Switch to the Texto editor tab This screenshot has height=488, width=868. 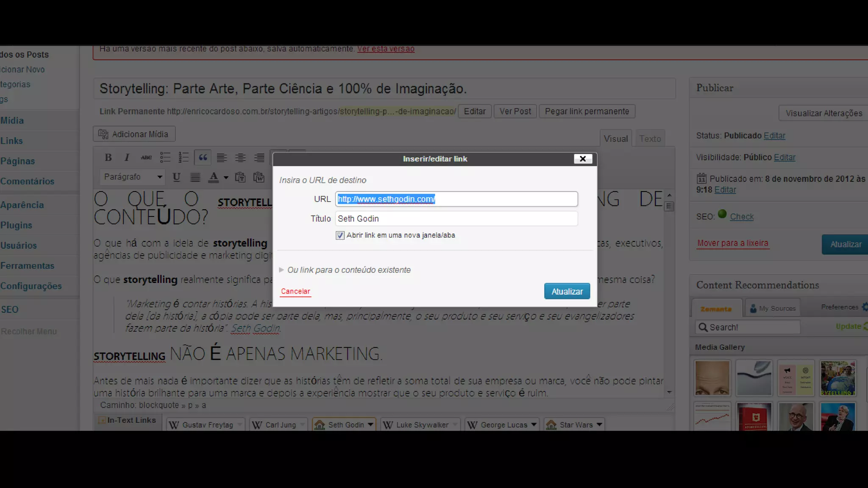coord(650,139)
